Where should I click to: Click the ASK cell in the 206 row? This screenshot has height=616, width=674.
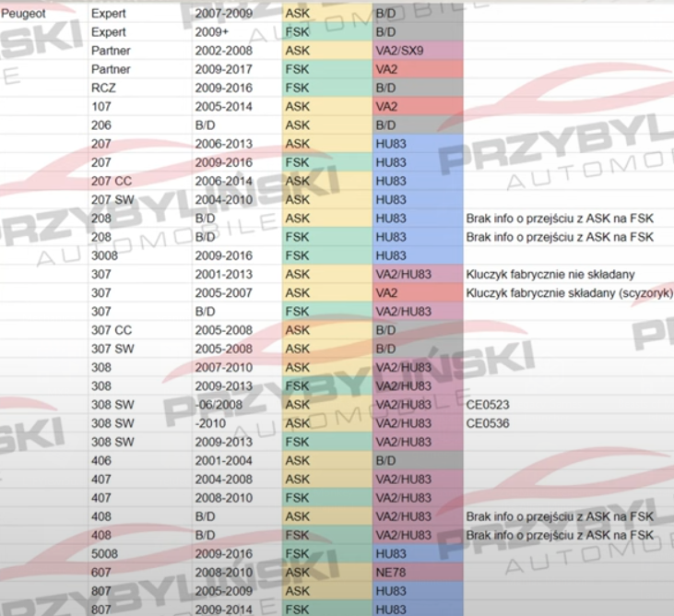coord(327,125)
